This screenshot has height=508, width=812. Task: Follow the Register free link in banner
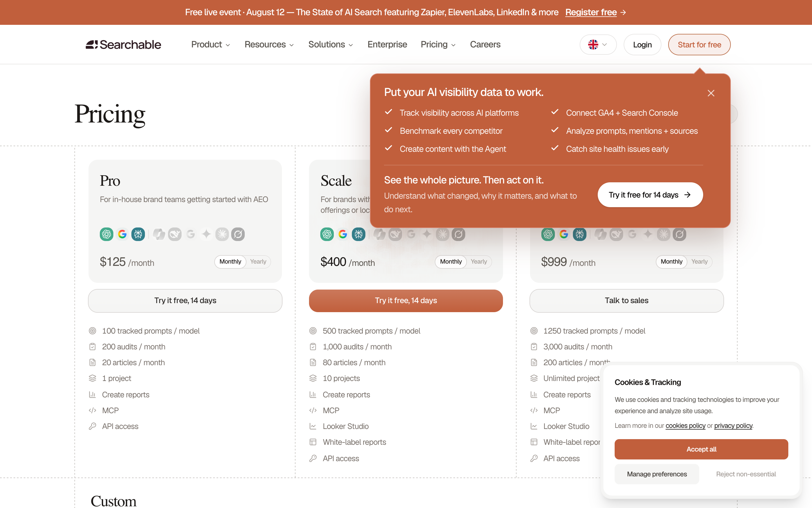pos(595,12)
